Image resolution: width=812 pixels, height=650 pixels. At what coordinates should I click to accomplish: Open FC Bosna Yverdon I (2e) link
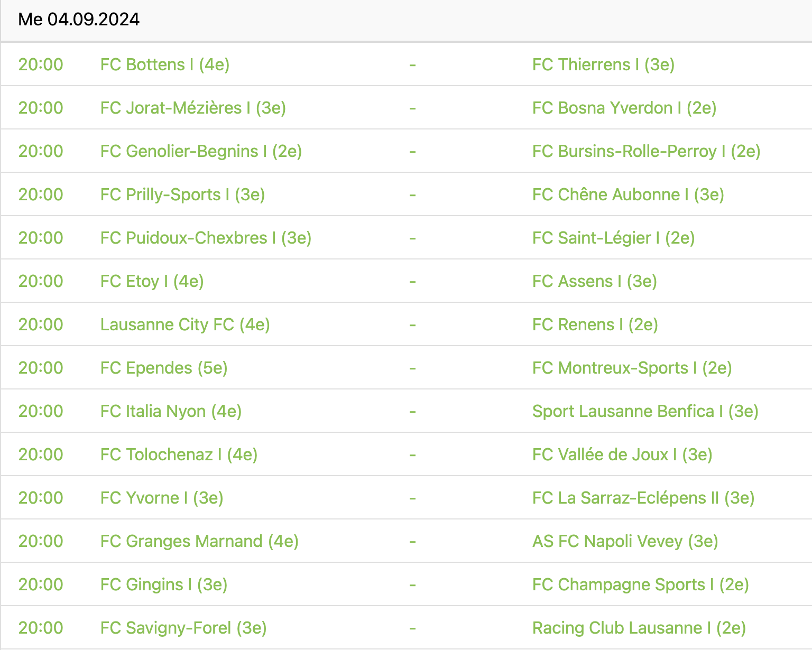(x=624, y=108)
